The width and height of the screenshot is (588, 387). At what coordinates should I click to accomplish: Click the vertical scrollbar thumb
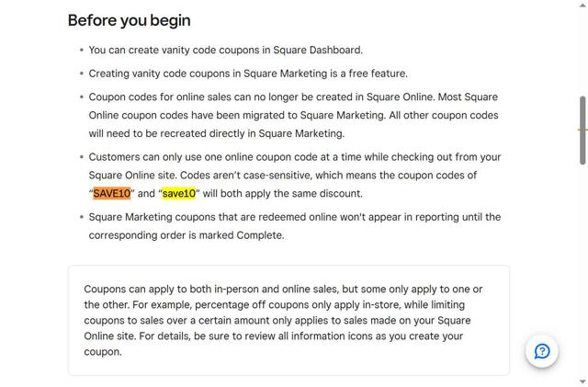pos(582,115)
